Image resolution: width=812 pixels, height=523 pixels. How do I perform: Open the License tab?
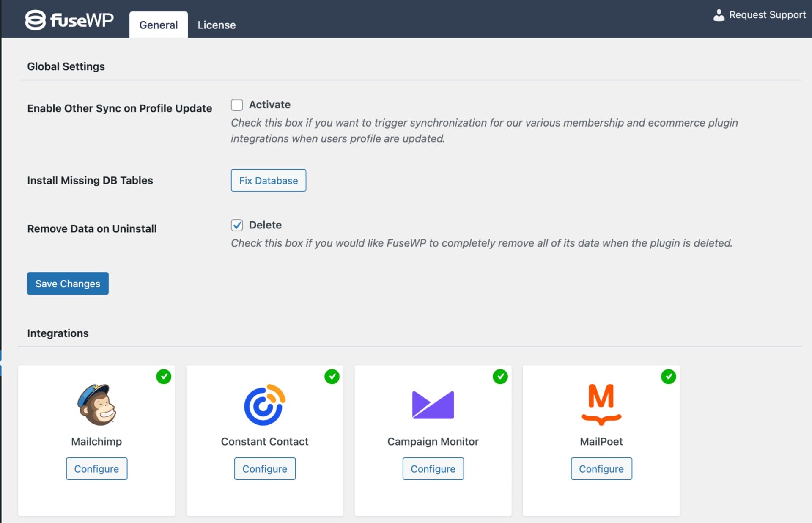pyautogui.click(x=217, y=25)
